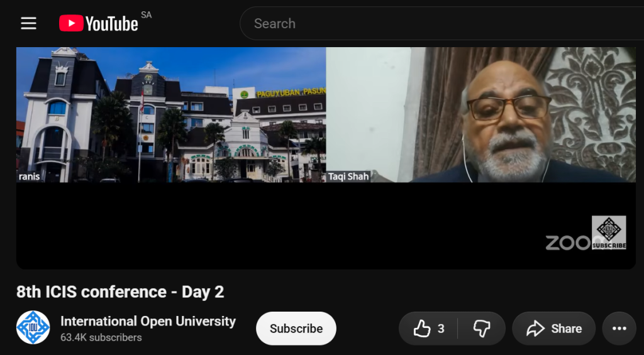The height and width of the screenshot is (355, 644).
Task: Click the video title 8th ICIS conference - Day 2
Action: [120, 292]
